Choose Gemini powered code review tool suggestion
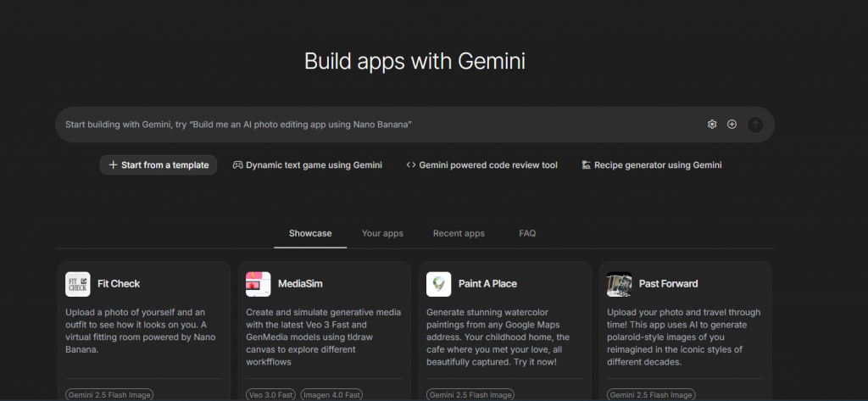868x401 pixels. (481, 165)
